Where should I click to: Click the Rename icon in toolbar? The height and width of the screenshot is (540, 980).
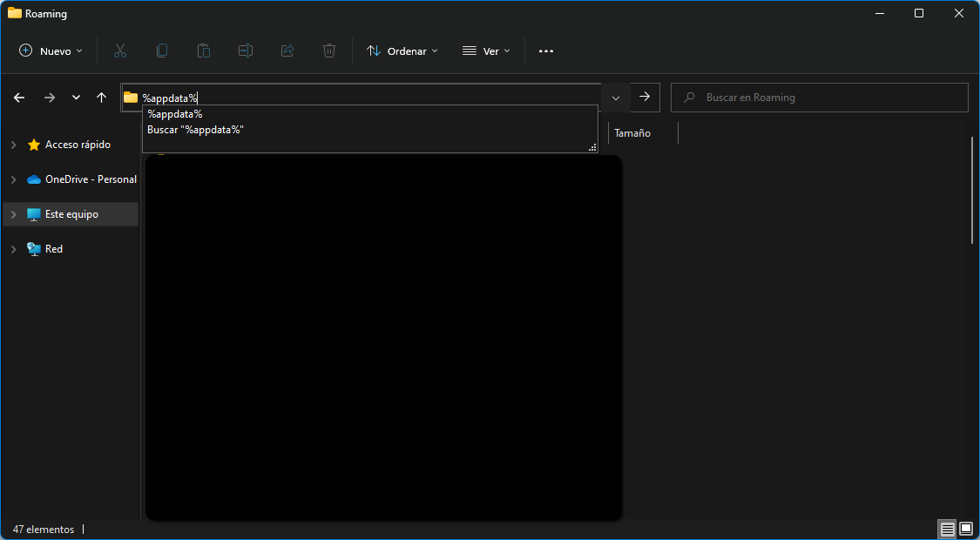tap(246, 51)
